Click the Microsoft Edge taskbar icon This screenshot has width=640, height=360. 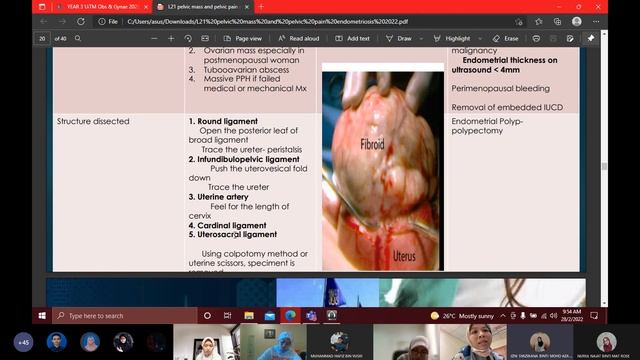click(290, 316)
